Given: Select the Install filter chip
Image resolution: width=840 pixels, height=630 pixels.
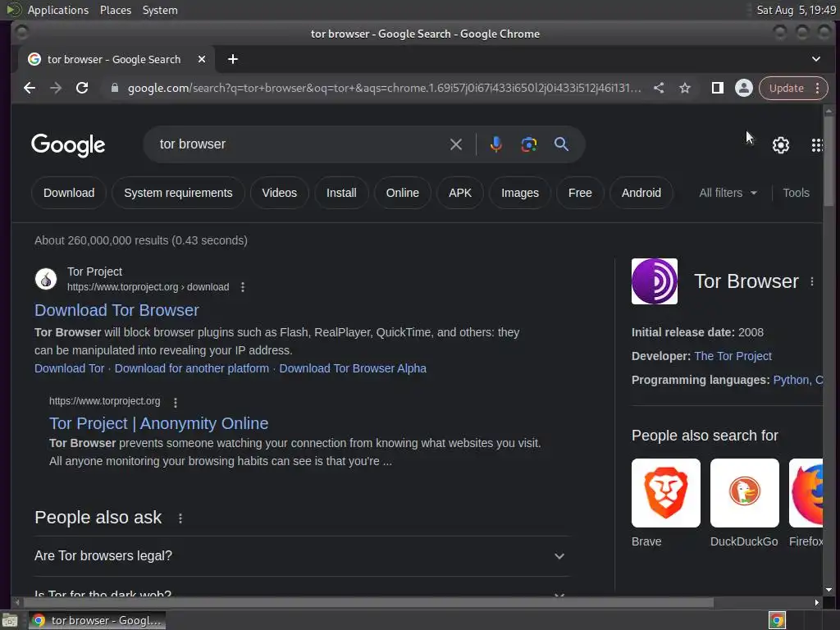Looking at the screenshot, I should coord(341,193).
